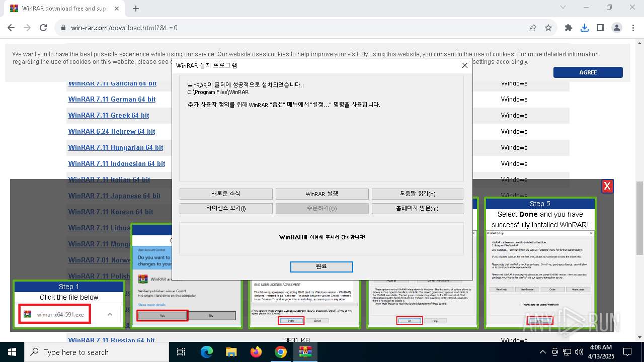644x362 pixels.
Task: Toggle Chrome side panel icon
Action: [601, 28]
